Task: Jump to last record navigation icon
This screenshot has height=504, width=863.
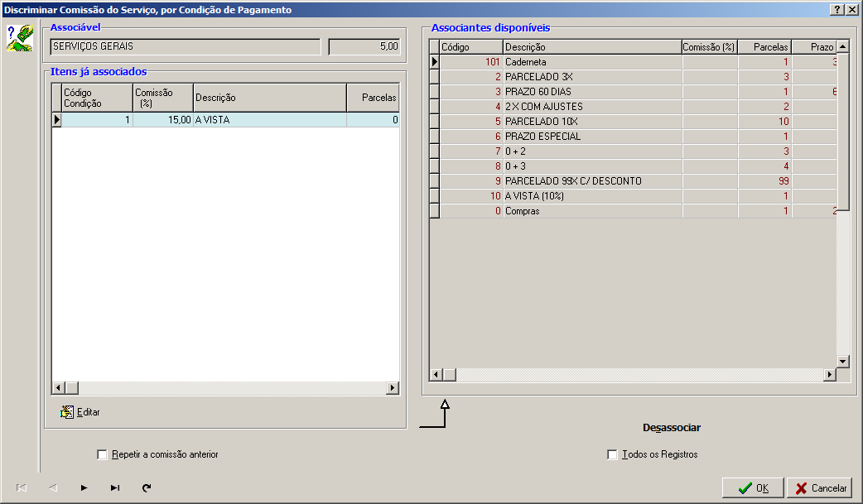Action: [x=115, y=488]
